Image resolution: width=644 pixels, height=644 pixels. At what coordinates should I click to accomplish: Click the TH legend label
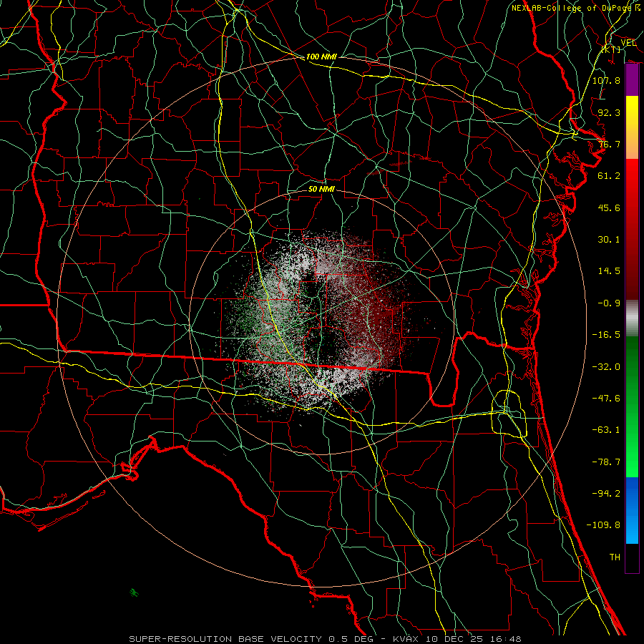pyautogui.click(x=615, y=557)
